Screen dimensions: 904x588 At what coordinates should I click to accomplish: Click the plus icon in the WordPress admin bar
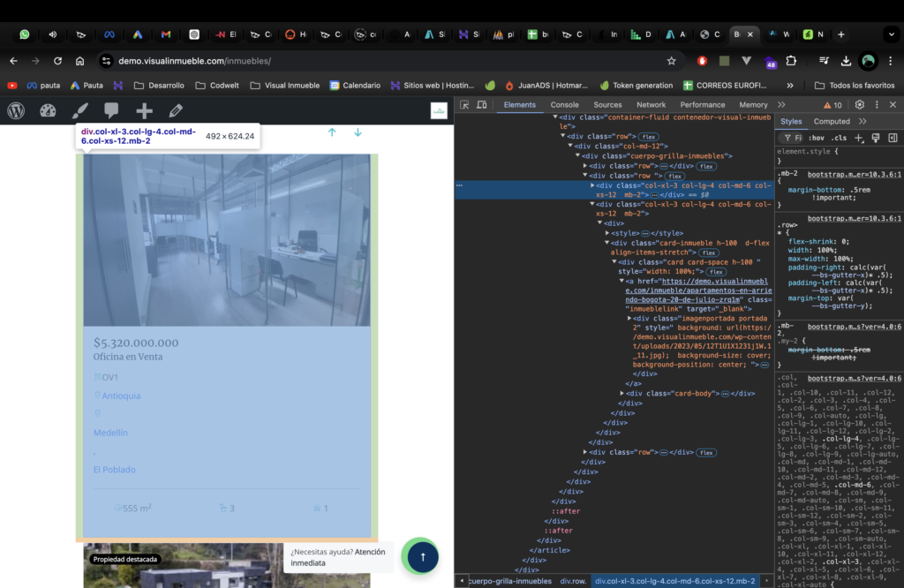coord(143,111)
